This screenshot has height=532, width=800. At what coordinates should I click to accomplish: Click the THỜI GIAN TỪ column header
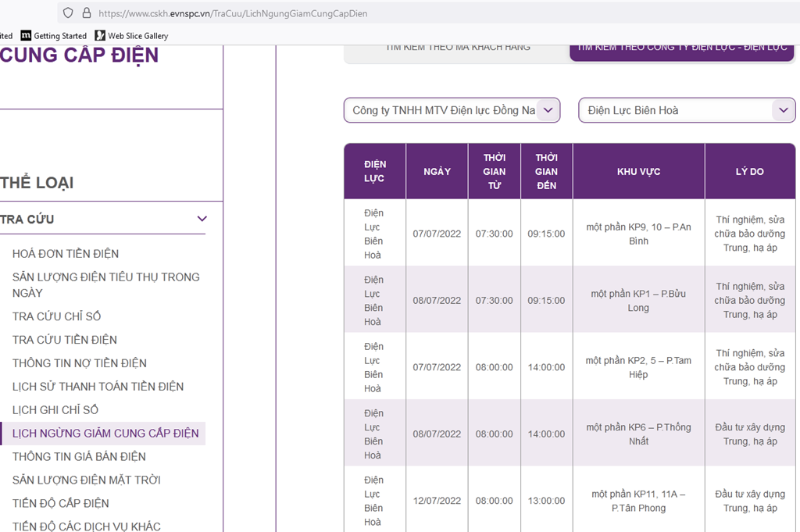[x=495, y=171]
